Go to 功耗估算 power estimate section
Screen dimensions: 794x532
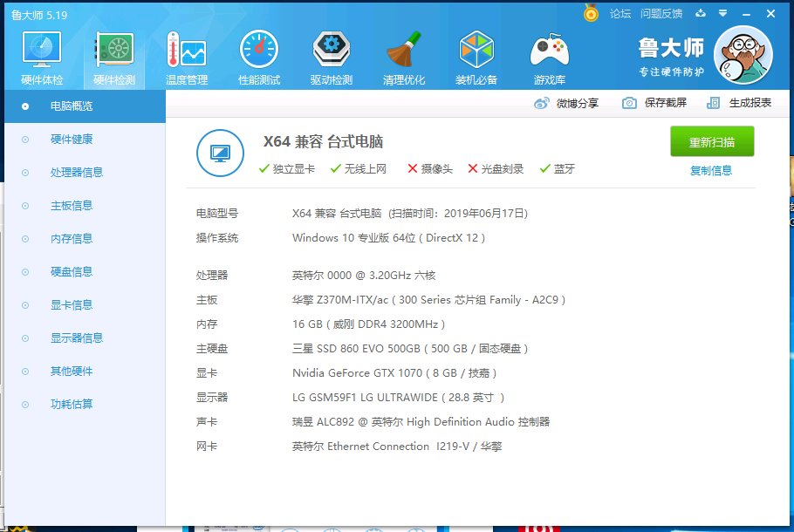(72, 405)
